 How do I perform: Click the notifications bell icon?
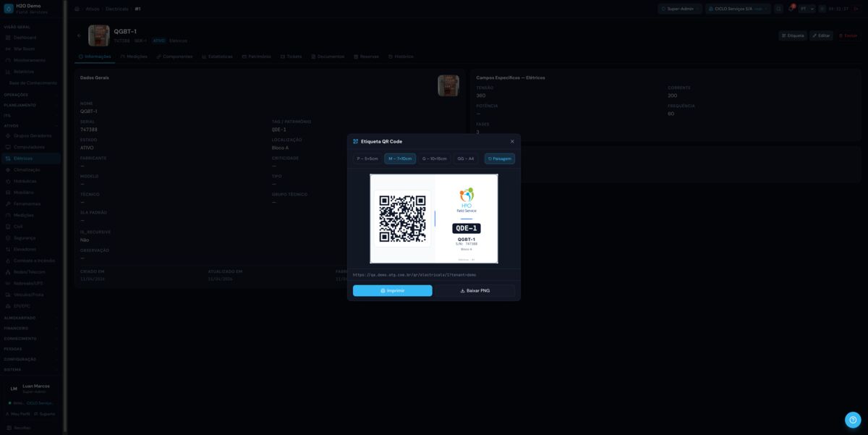(791, 9)
